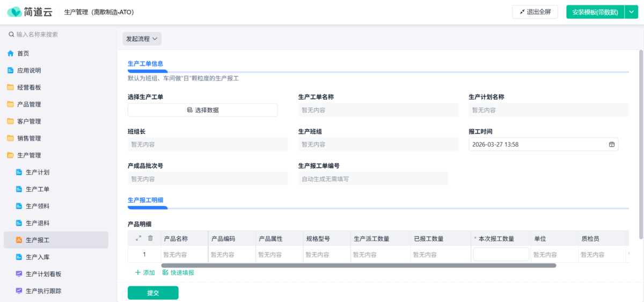
Task: Click the 生产报工单编号 auto-generated field
Action: [x=373, y=179]
